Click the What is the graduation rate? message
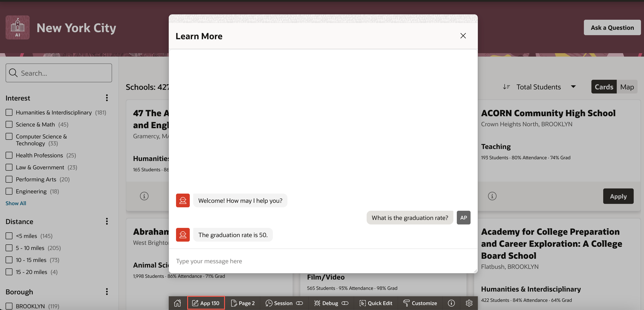 (410, 218)
